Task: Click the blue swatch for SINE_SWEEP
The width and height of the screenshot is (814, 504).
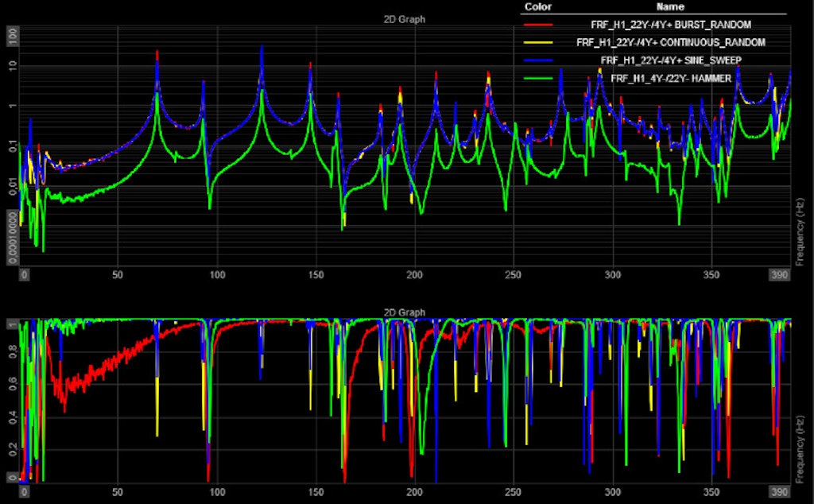Action: point(538,60)
